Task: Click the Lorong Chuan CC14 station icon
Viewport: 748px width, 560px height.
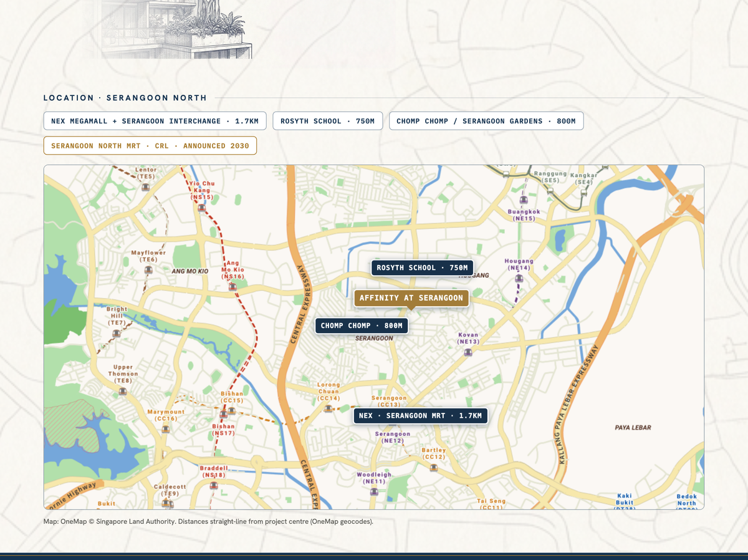Action: (x=328, y=408)
